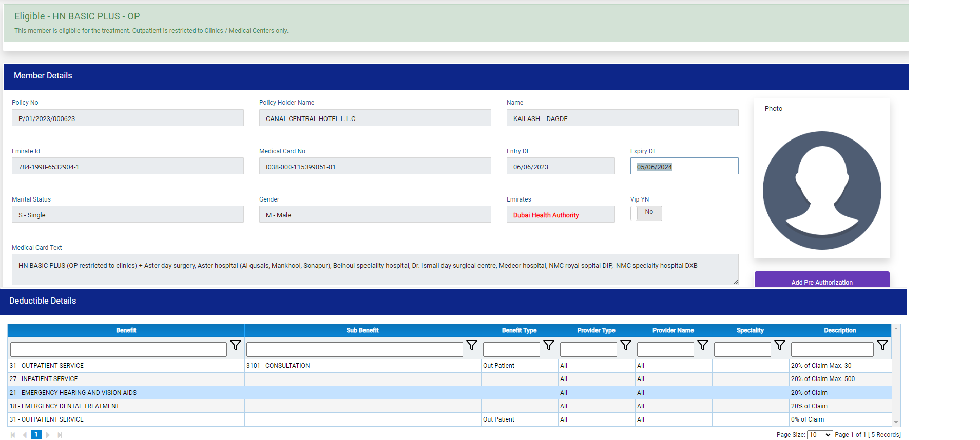Sort by the Description column header
The width and height of the screenshot is (980, 440).
tap(839, 330)
